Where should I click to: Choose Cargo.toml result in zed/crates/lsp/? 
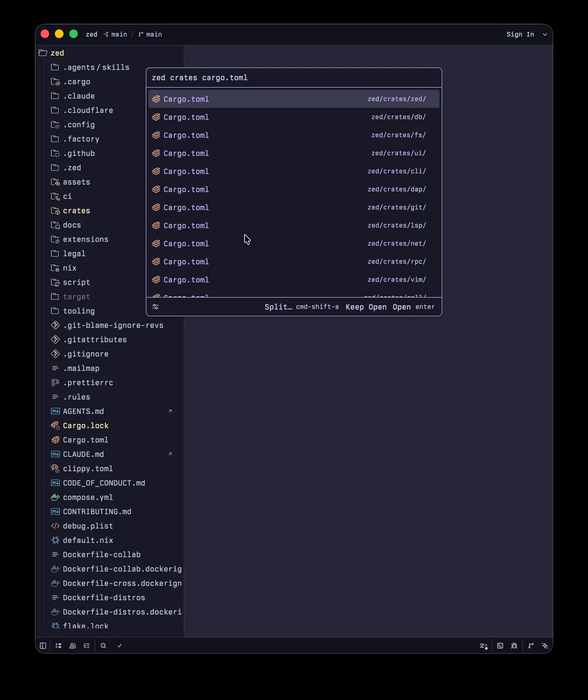pyautogui.click(x=294, y=225)
